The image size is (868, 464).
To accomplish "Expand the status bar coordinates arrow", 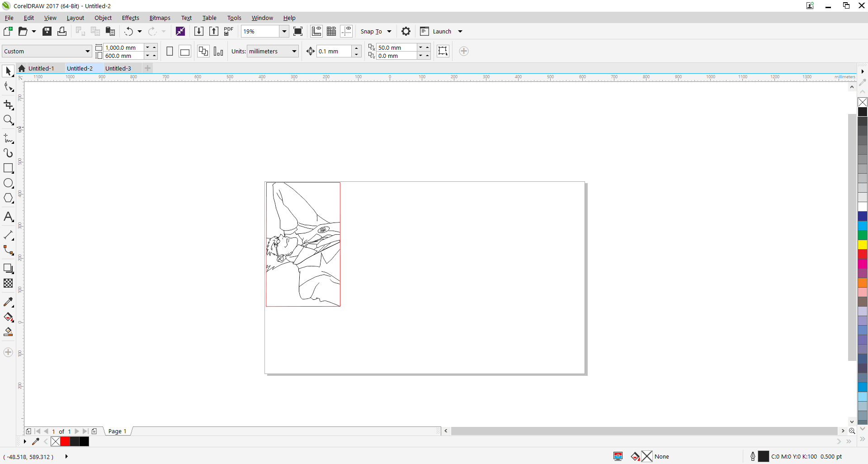I will 66,456.
